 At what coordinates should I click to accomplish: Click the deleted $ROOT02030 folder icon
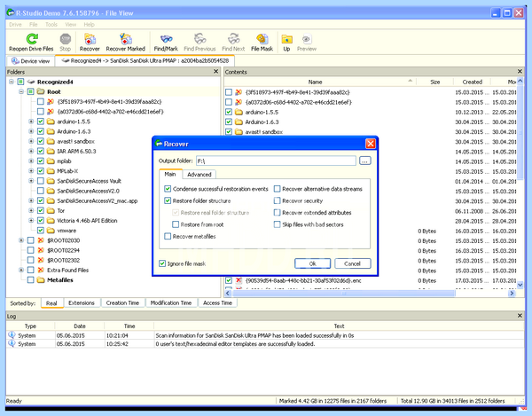41,240
